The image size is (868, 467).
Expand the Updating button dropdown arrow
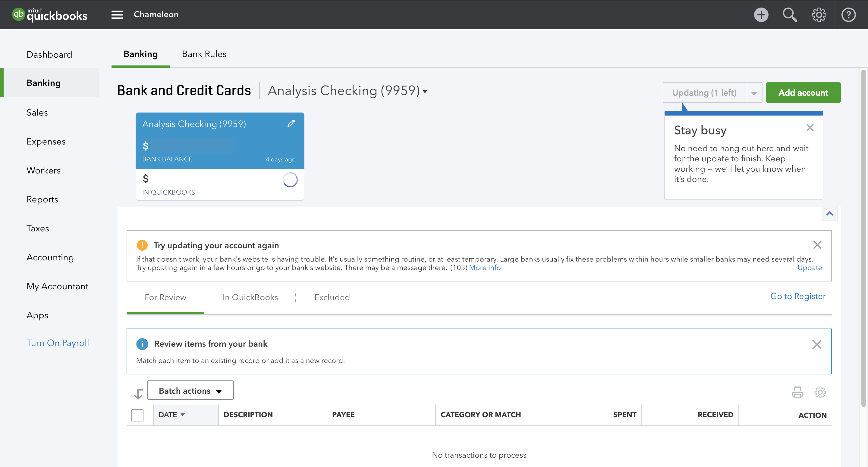click(x=754, y=93)
